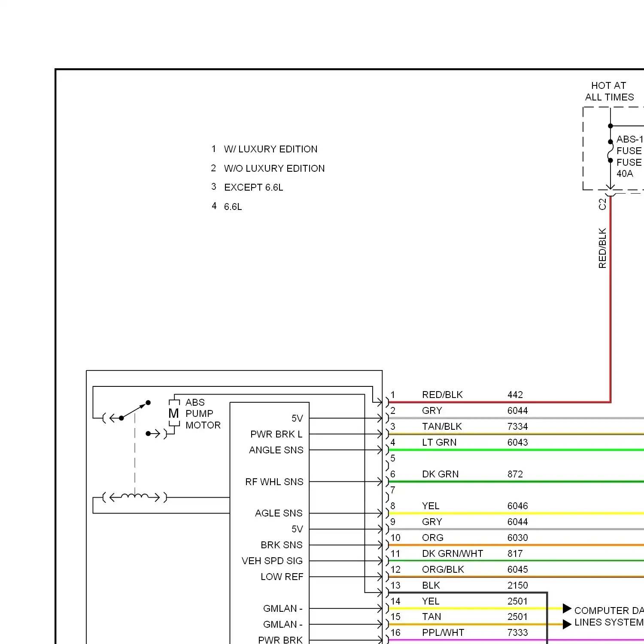Click the 'HOT AT ALL TIMES' label
The image size is (644, 644).
(x=609, y=91)
